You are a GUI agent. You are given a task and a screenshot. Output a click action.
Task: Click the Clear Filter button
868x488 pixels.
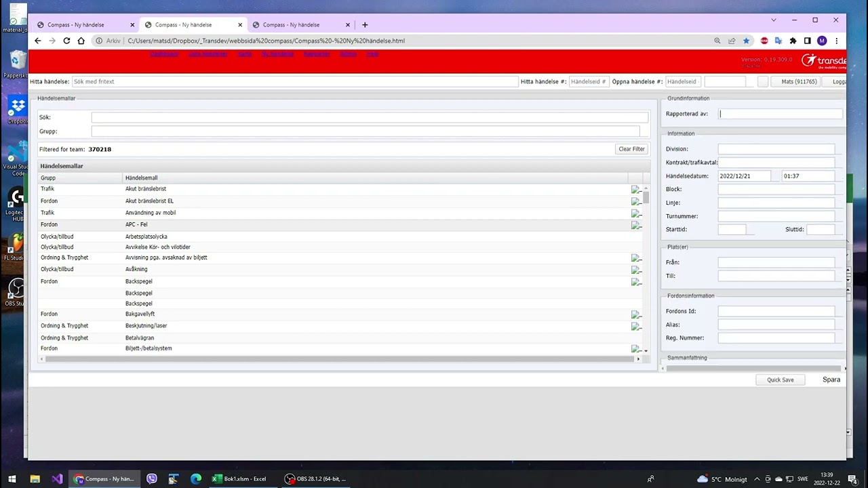631,149
